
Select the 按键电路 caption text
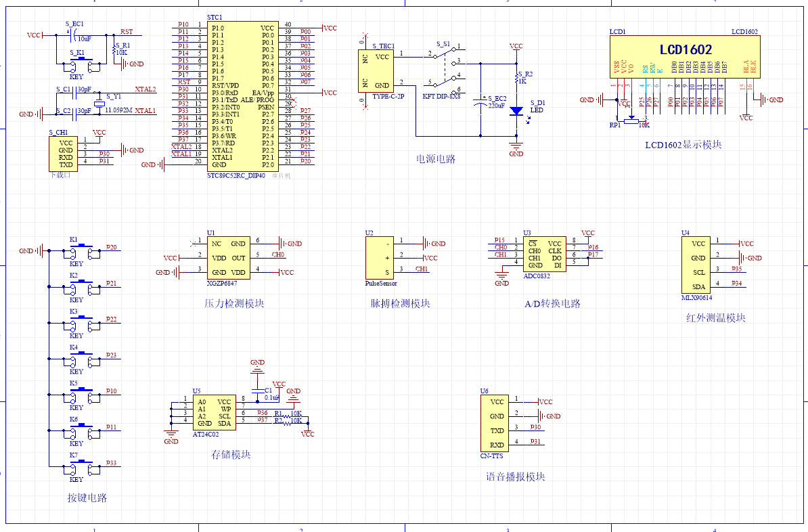click(x=87, y=498)
